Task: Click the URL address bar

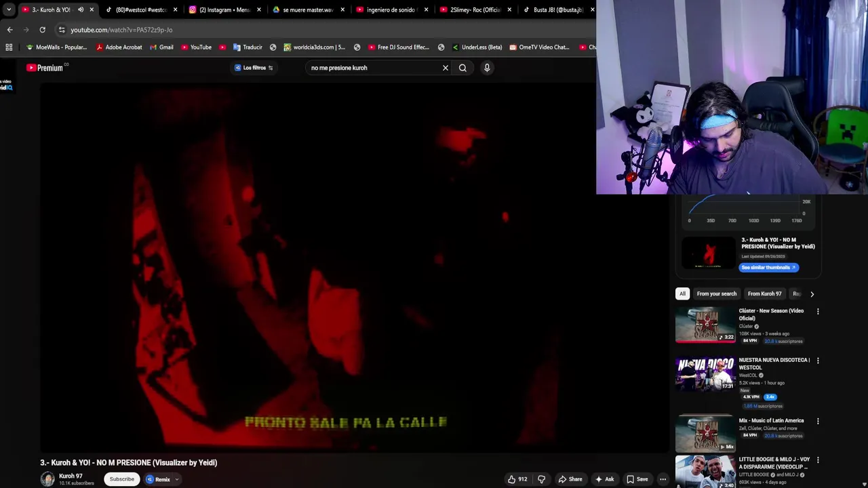Action: click(325, 30)
